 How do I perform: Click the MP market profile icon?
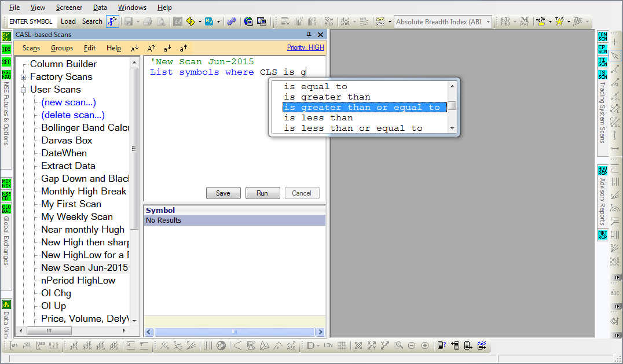pyautogui.click(x=221, y=345)
